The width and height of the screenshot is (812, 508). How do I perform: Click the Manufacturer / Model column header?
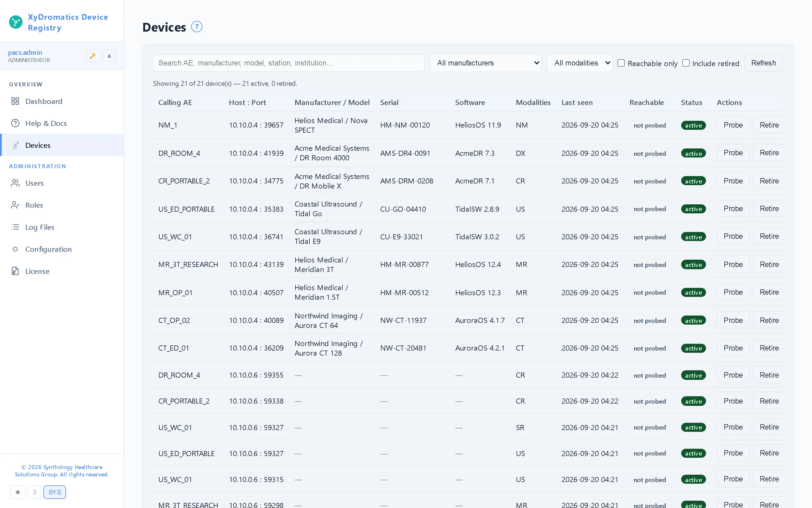[x=332, y=102]
